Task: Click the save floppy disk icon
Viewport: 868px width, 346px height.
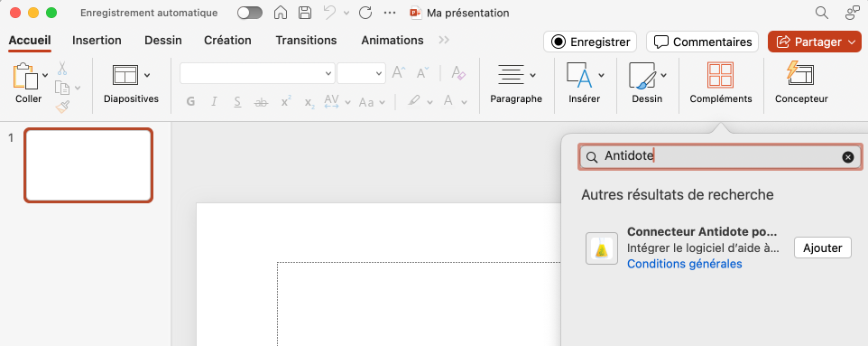Action: point(304,13)
